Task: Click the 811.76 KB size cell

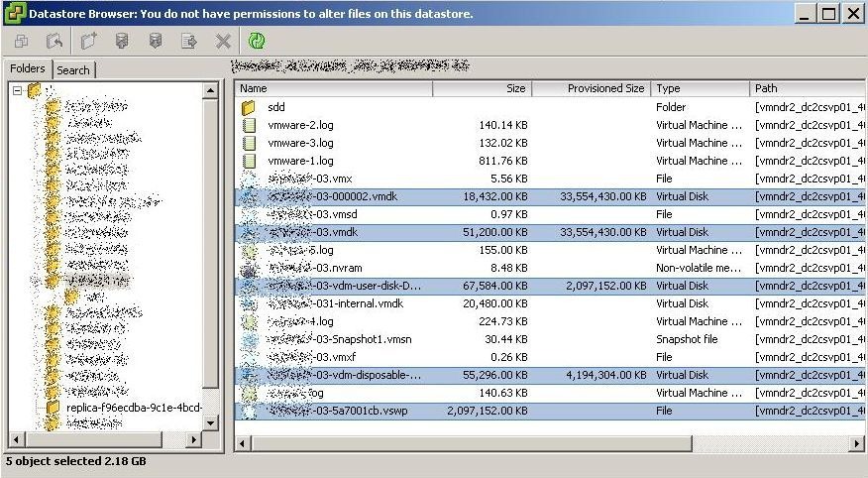Action: [x=503, y=161]
